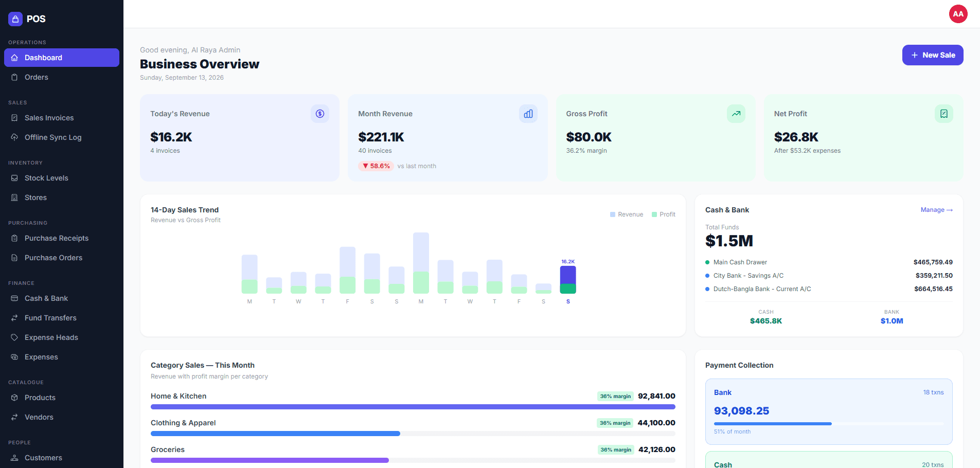Click the Orders clipboard icon
Screen dimensions: 980x468
click(x=14, y=77)
